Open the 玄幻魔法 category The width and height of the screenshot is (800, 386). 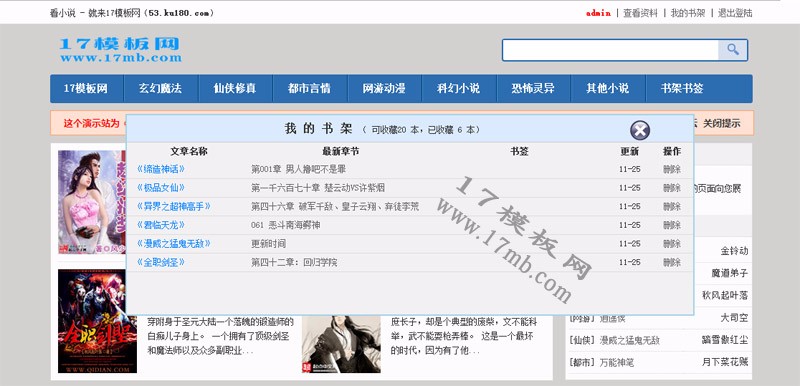tap(161, 89)
